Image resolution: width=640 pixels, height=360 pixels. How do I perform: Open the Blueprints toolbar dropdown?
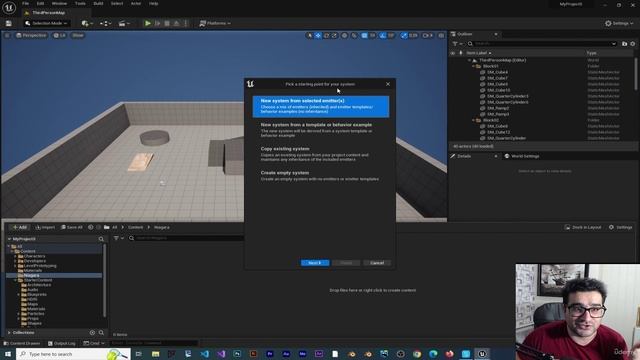pyautogui.click(x=105, y=24)
